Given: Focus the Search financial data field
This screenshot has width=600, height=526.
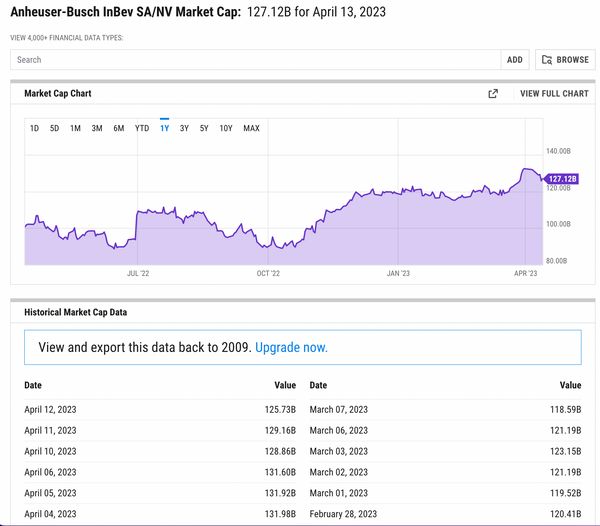Looking at the screenshot, I should point(255,60).
